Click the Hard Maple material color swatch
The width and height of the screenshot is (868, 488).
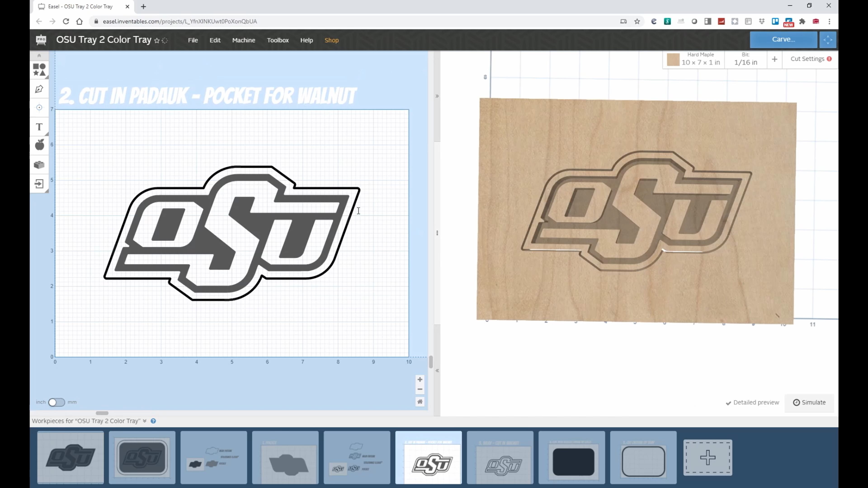point(673,60)
